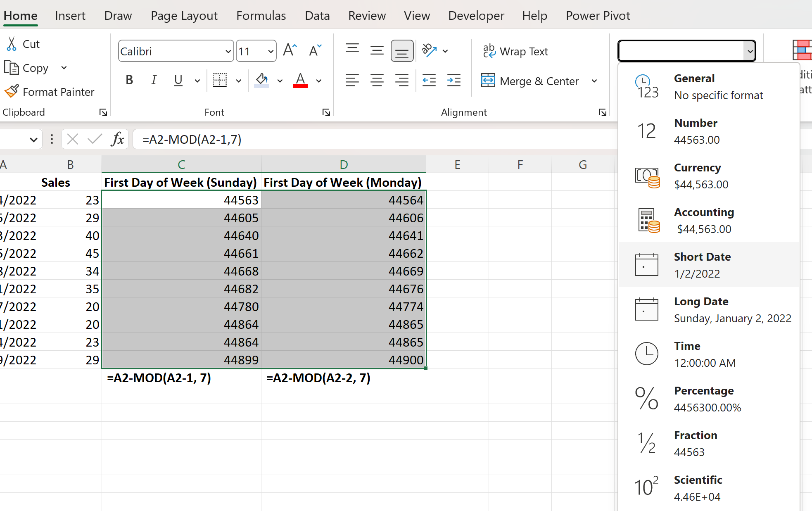Screen dimensions: 812x511
Task: Open the font size dropdown
Action: pos(271,51)
